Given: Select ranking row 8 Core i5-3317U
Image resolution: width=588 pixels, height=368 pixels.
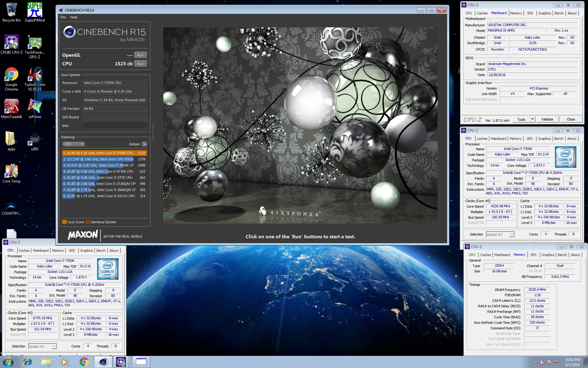Looking at the screenshot, I should tap(104, 196).
